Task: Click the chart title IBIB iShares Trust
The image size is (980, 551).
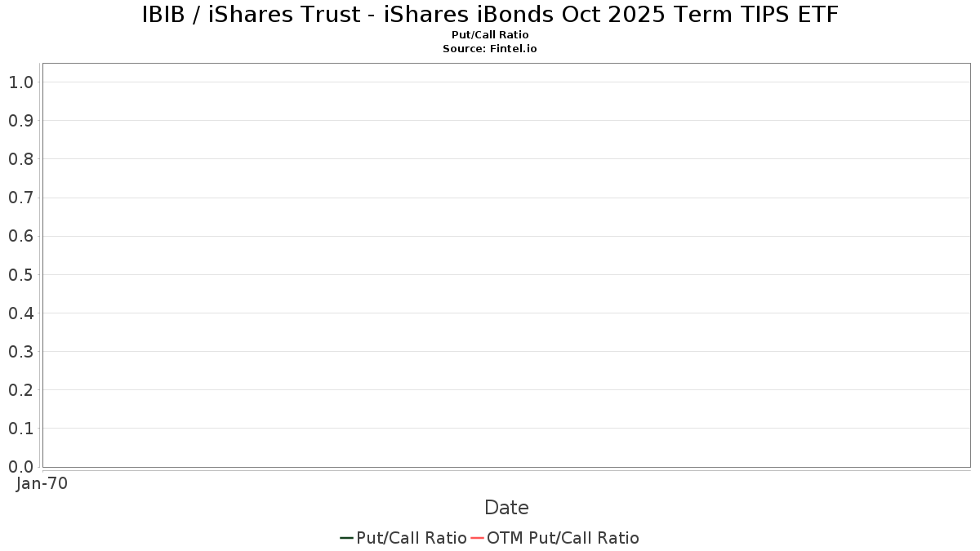Action: pos(490,14)
